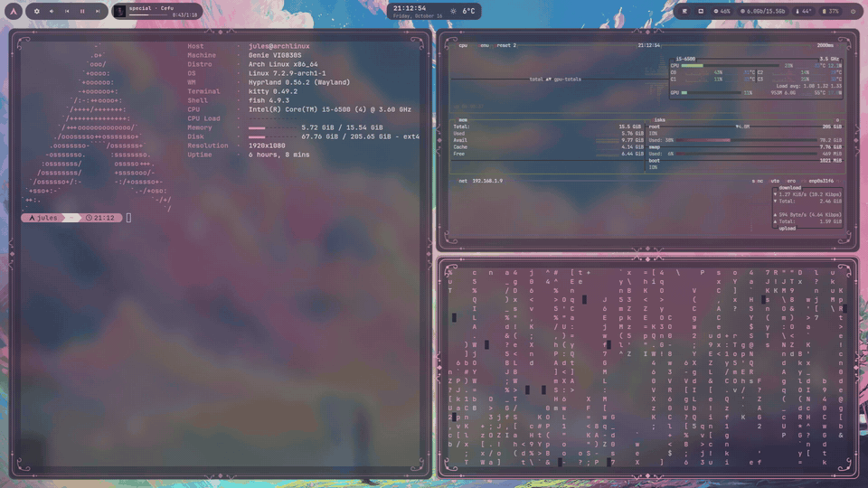Click the 'Hyprland 0.56.2 (Wayland)' WM line

click(x=299, y=82)
